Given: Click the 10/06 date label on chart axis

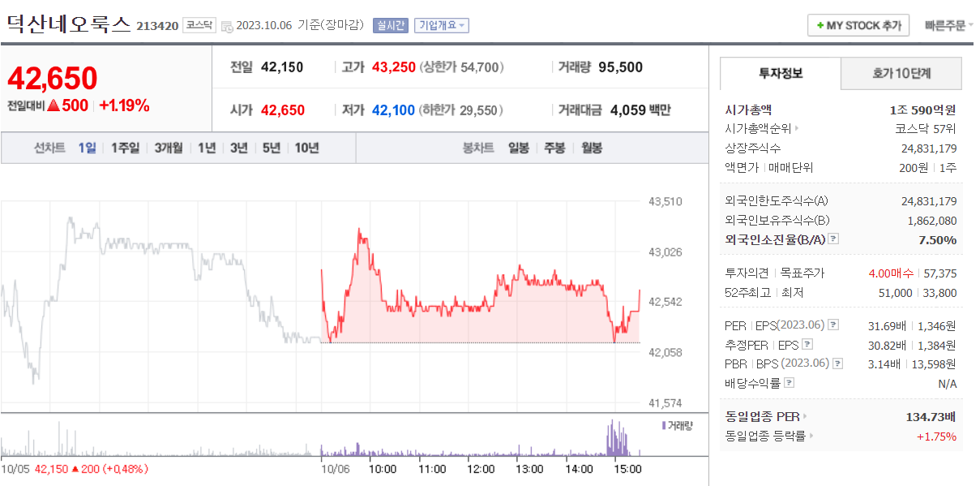Looking at the screenshot, I should (x=334, y=469).
